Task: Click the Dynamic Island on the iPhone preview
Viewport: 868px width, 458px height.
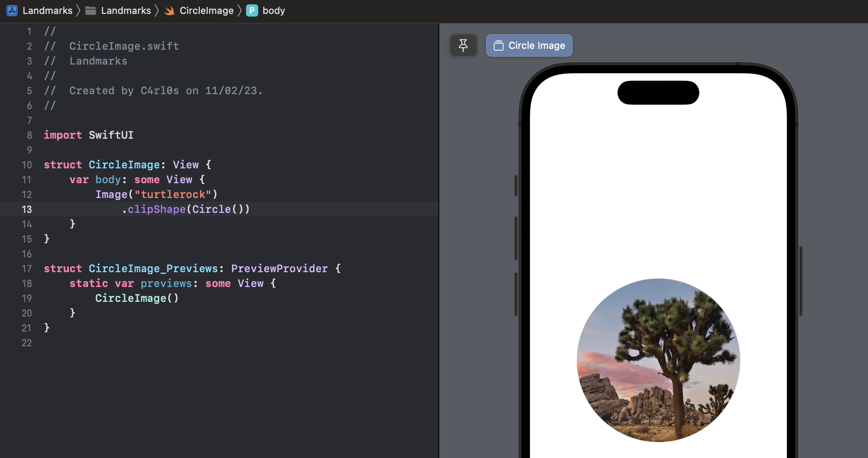Action: 658,92
